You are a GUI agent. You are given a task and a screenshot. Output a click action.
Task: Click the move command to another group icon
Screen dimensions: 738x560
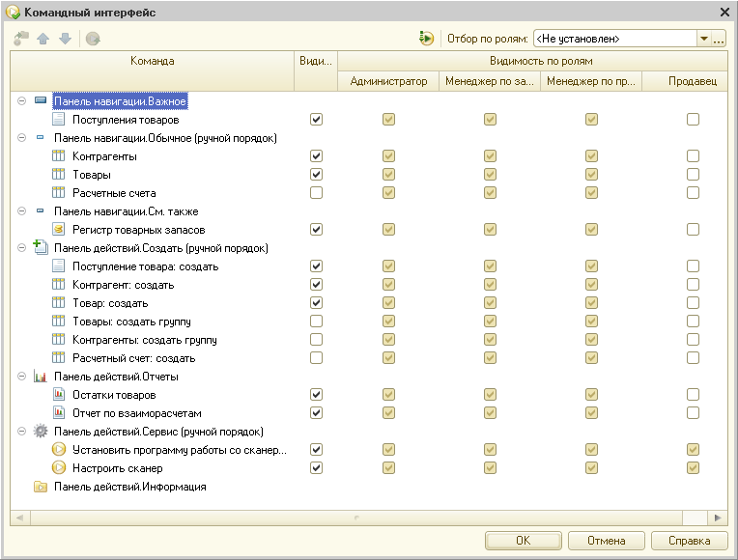(x=21, y=39)
